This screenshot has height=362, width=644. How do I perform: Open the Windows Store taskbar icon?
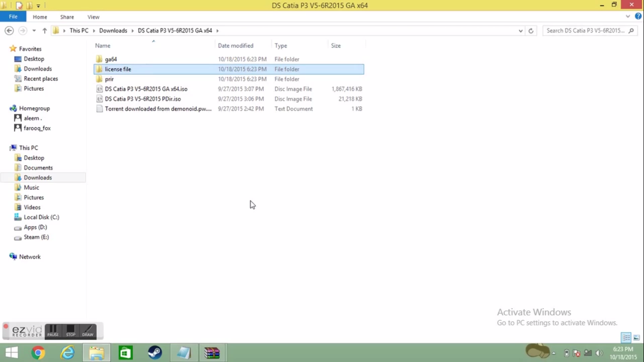click(125, 353)
